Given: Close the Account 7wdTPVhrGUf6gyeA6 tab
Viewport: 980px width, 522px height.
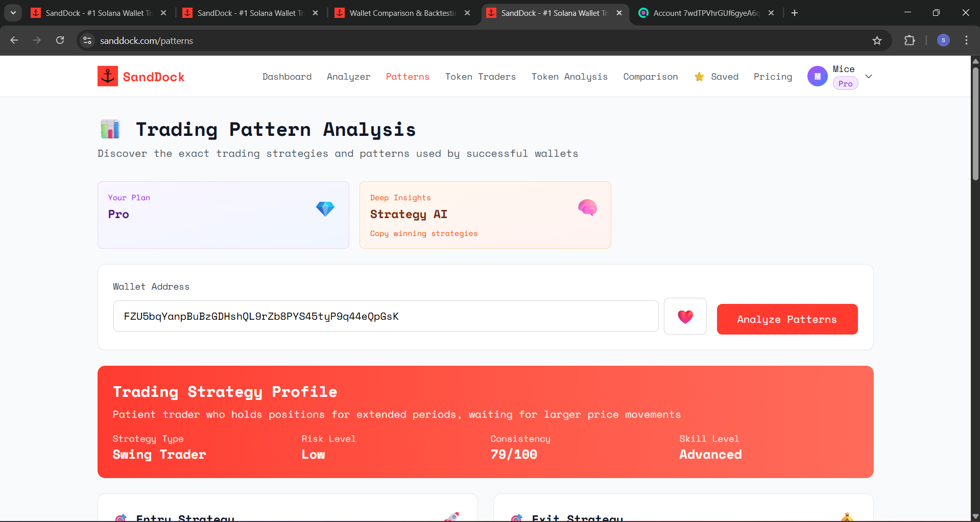Looking at the screenshot, I should tap(771, 13).
